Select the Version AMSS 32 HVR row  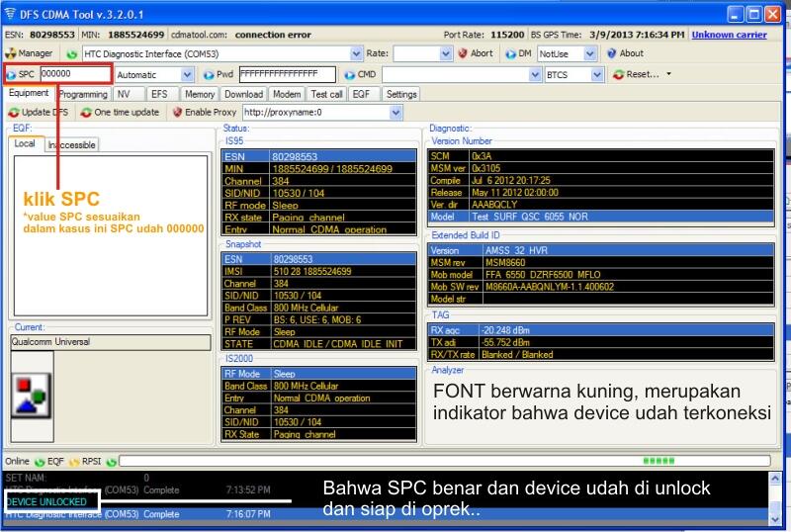click(601, 250)
